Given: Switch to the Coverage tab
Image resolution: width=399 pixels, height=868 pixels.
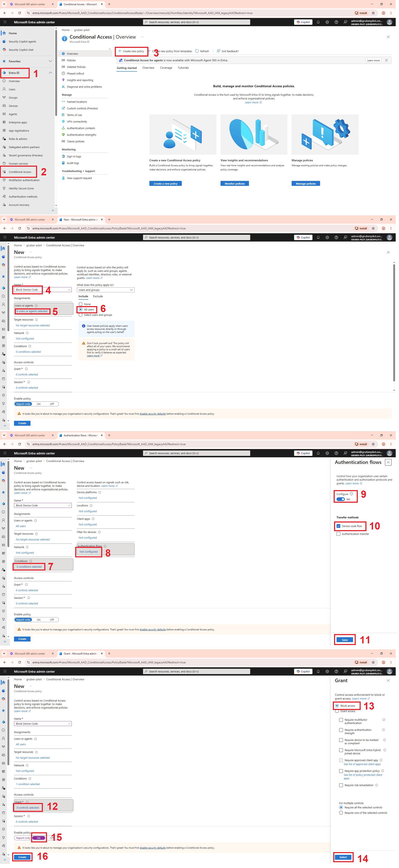Looking at the screenshot, I should (166, 68).
